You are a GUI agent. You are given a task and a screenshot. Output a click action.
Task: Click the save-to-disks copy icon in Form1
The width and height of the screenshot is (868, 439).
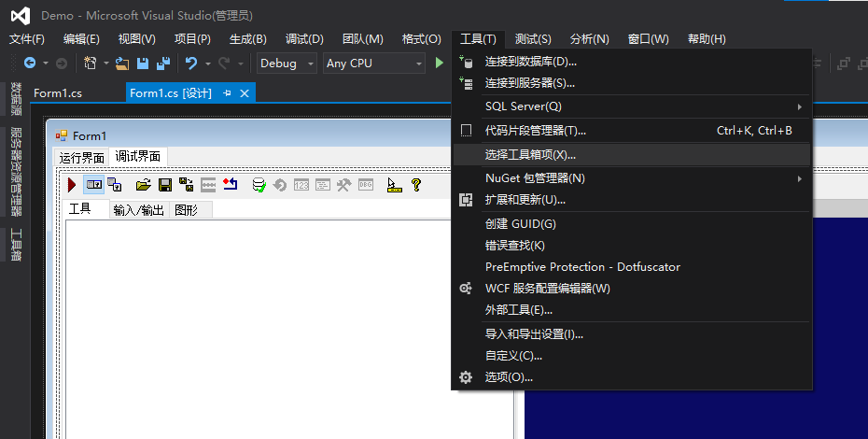coord(187,185)
